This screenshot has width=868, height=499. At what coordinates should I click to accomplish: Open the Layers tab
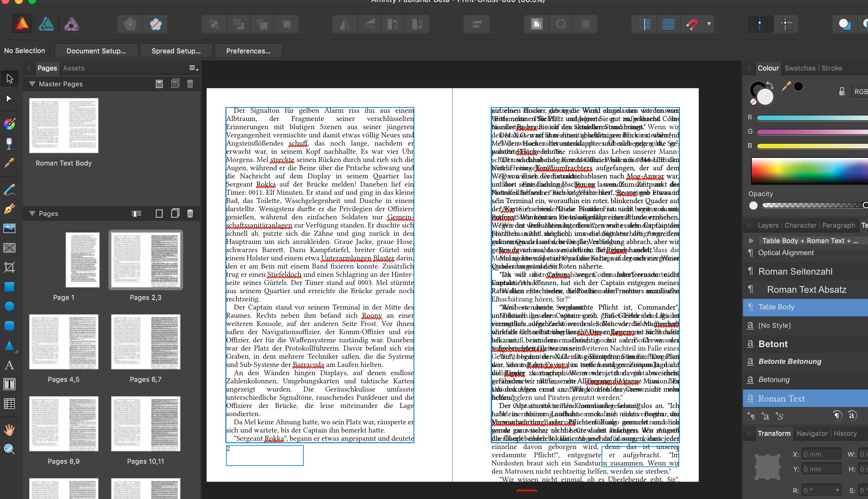(768, 225)
